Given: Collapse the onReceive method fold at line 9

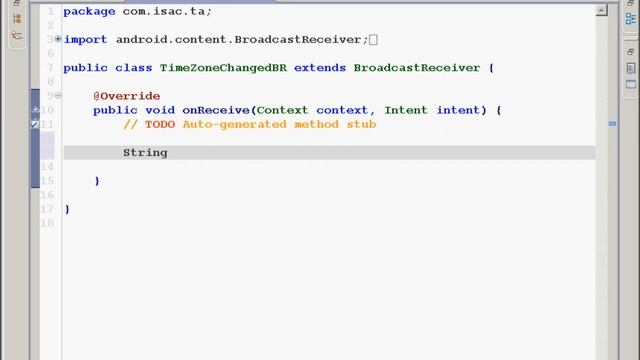Looking at the screenshot, I should 58,96.
